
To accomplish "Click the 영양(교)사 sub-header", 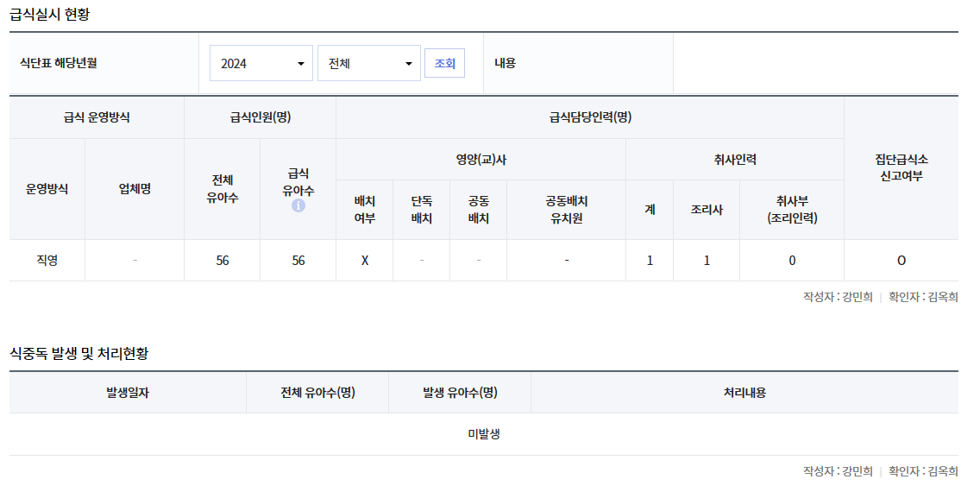I will coord(481,160).
